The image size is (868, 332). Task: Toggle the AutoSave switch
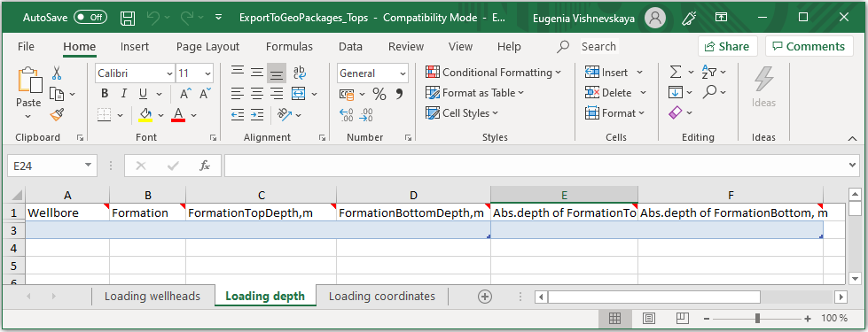coord(90,17)
